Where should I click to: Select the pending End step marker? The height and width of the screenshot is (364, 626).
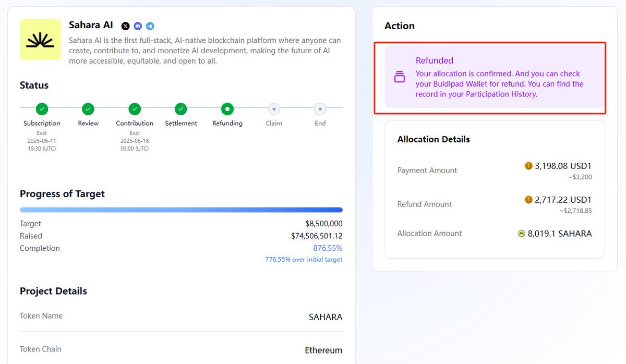(x=320, y=109)
